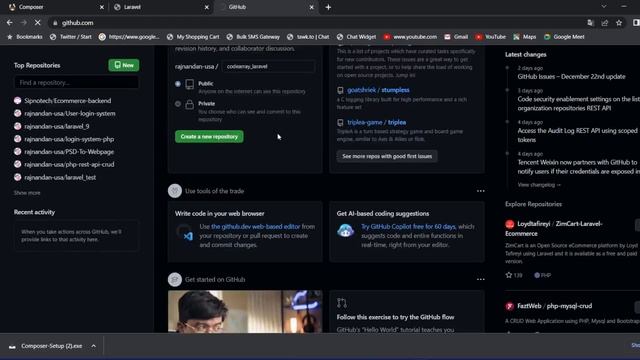Viewport: 640px width, 360px height.
Task: Open rajnandan-usa/laravel_9 repository
Action: pos(57,127)
